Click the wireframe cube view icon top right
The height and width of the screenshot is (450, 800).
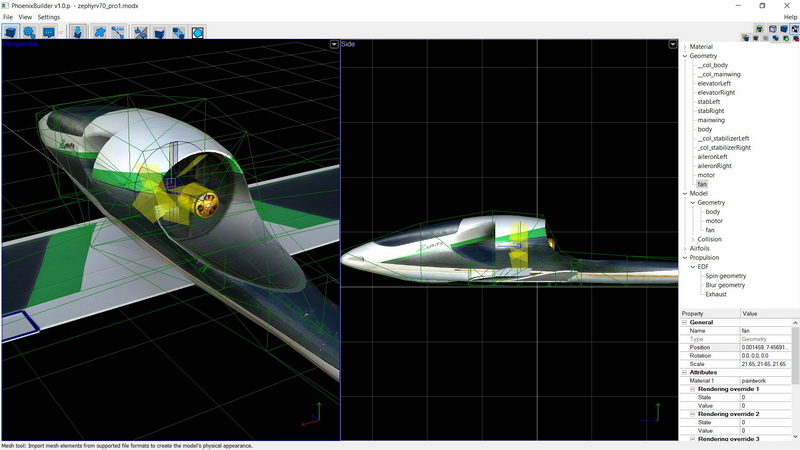773,28
